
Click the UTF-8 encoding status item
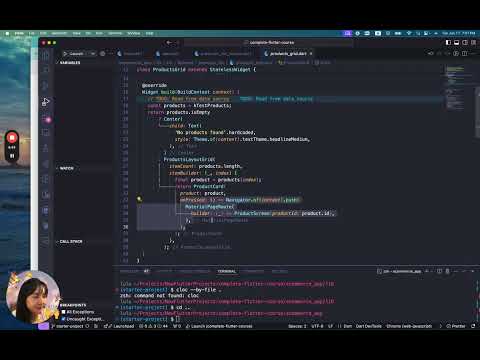click(317, 326)
